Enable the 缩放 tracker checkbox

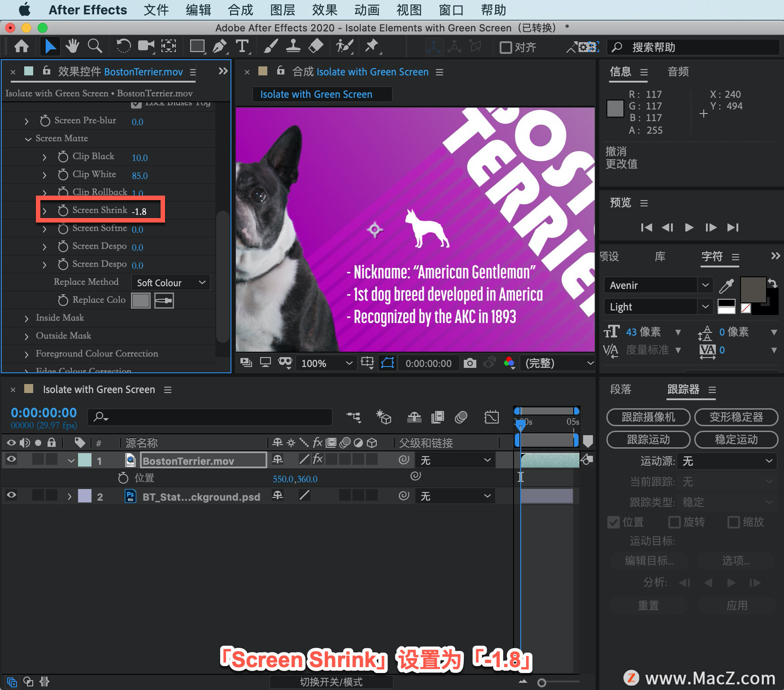tap(734, 522)
